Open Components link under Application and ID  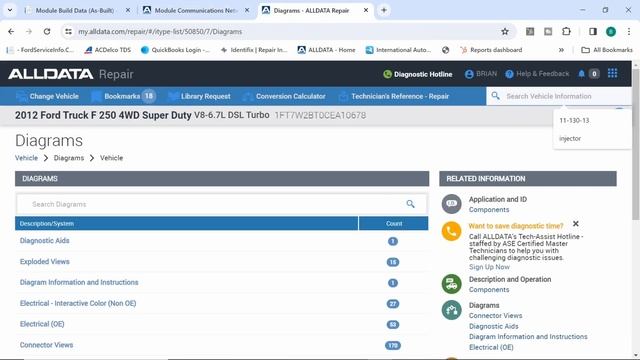(x=489, y=210)
